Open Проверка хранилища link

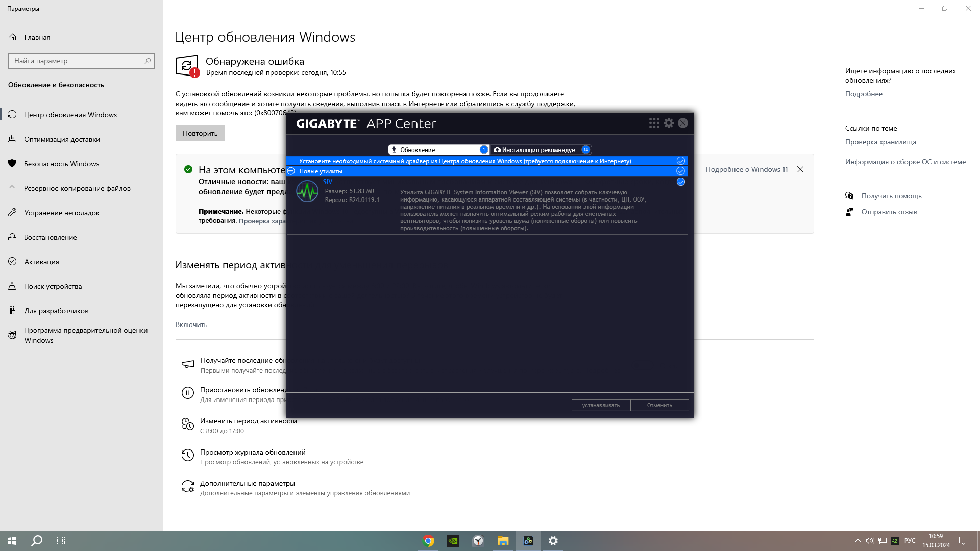coord(880,142)
